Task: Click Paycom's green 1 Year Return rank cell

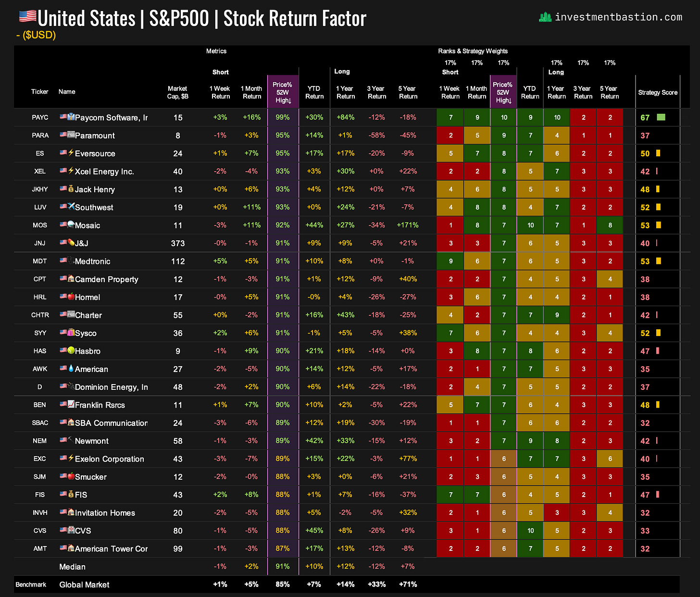Action: coord(557,117)
